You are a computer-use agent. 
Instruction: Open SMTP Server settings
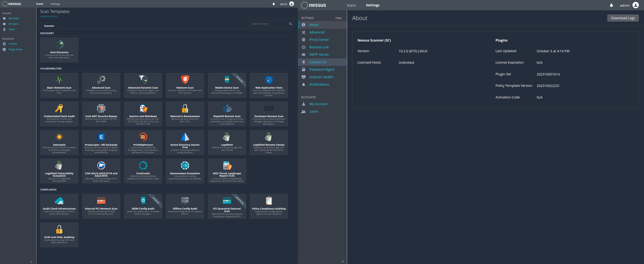(x=322, y=54)
